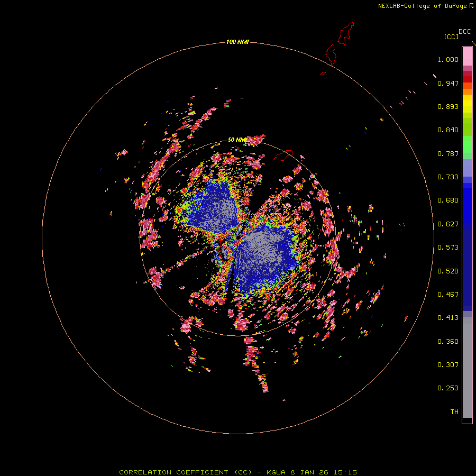Click the 0.573 color scale value

[x=448, y=248]
